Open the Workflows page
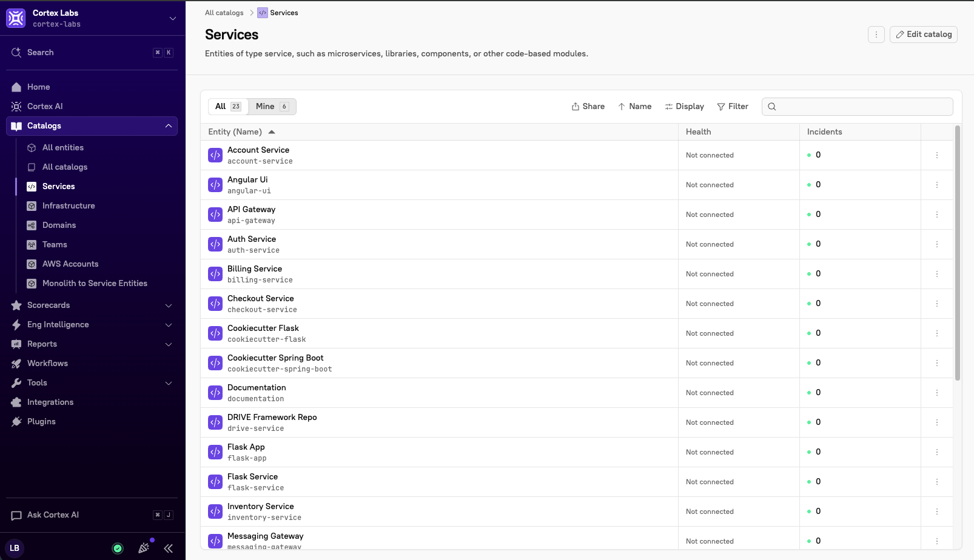This screenshot has height=560, width=974. [x=92, y=363]
